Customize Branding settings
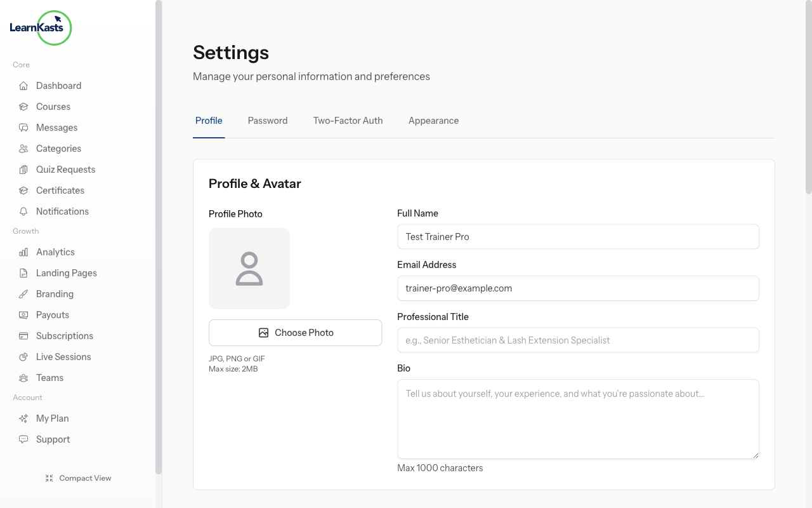The width and height of the screenshot is (812, 508). tap(53, 293)
